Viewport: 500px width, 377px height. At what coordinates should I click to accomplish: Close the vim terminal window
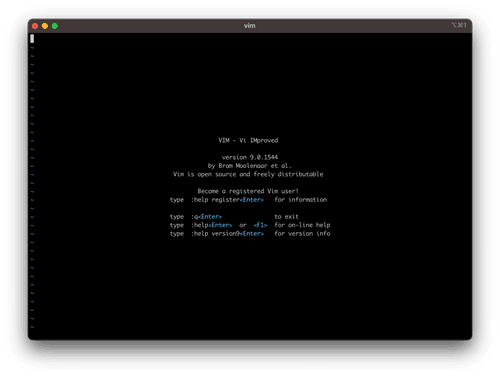35,26
